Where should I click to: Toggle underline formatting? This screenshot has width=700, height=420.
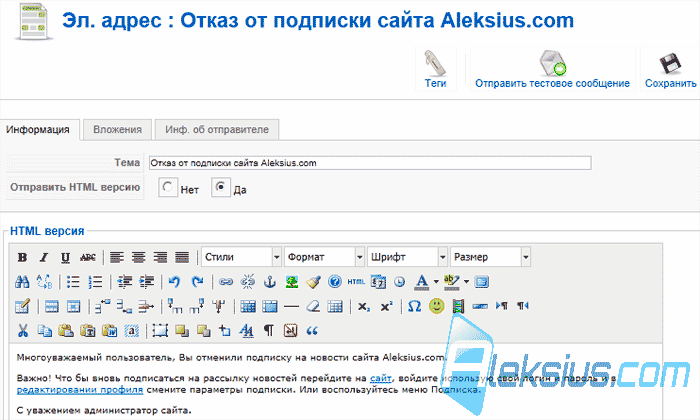coord(65,258)
